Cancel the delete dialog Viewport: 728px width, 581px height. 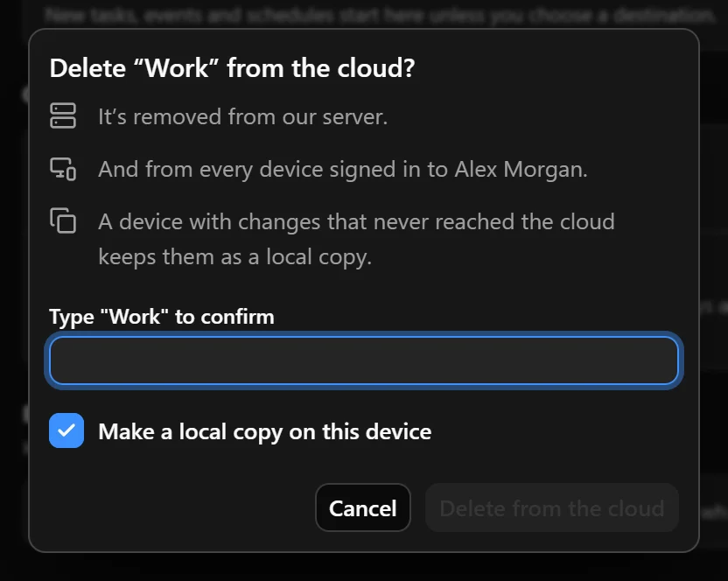(x=362, y=507)
